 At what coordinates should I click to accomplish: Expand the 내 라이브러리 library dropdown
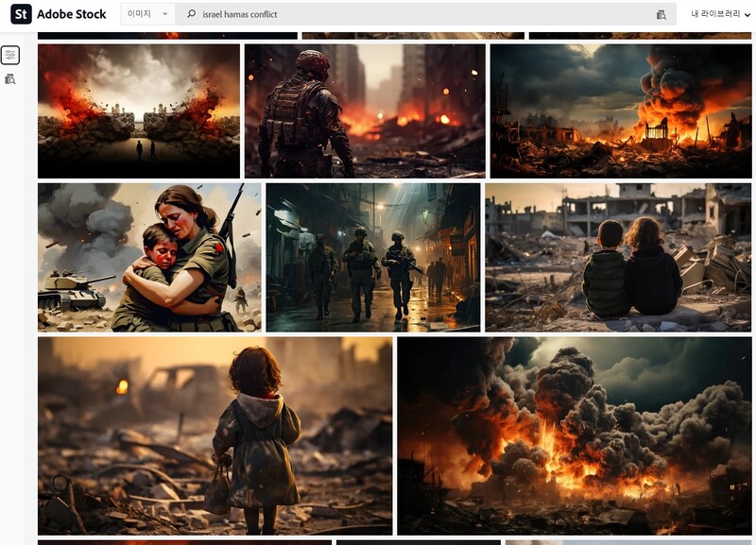coord(720,14)
